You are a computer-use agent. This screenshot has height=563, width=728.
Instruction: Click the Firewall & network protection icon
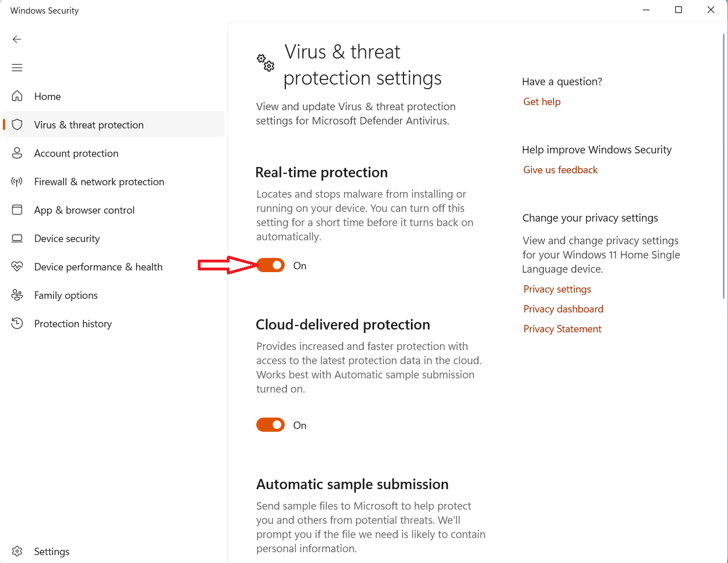pos(17,181)
